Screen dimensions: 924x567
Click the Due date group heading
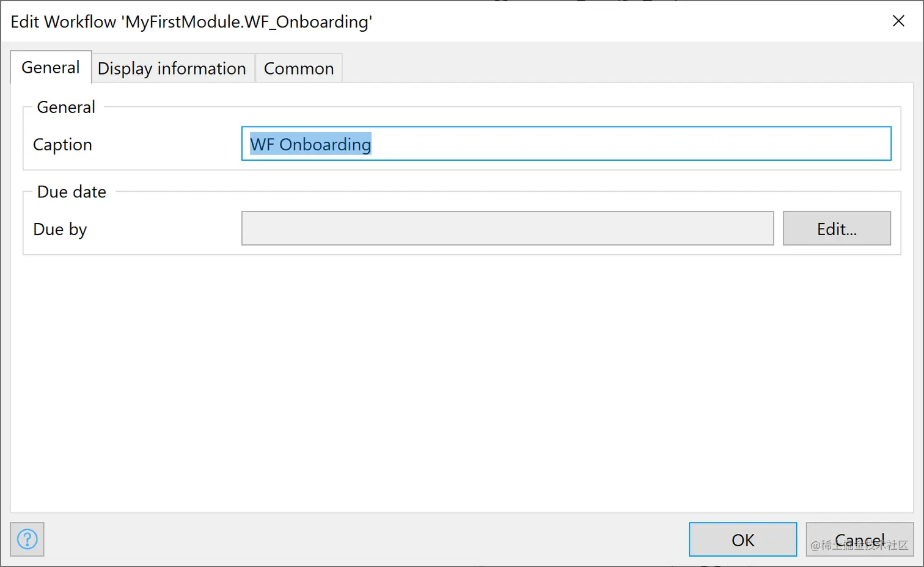71,192
